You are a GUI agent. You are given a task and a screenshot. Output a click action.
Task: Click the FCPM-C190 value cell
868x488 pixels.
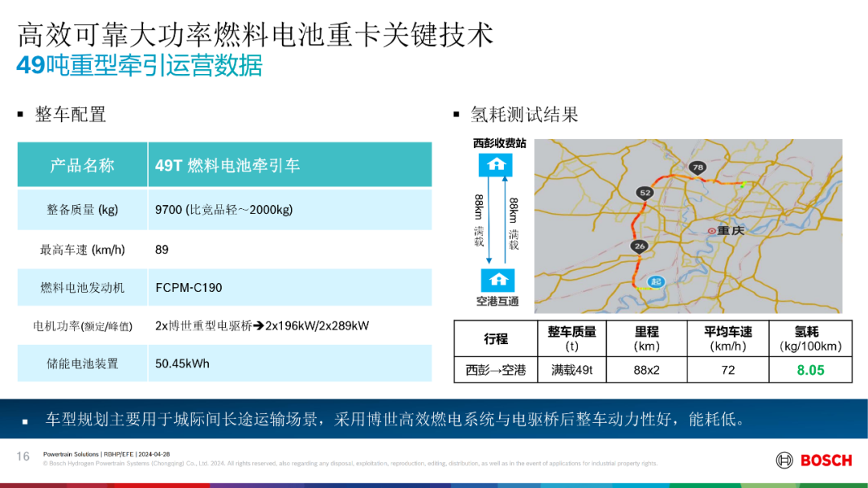click(290, 288)
